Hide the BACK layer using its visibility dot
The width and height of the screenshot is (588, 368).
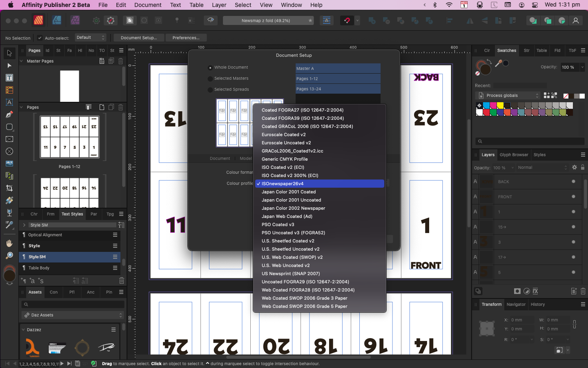click(573, 182)
